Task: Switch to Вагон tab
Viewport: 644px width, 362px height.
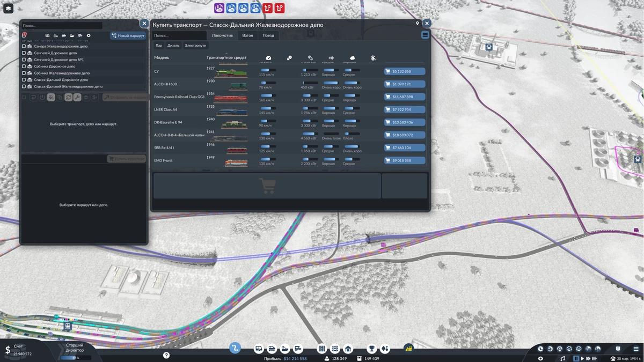Action: (x=247, y=35)
